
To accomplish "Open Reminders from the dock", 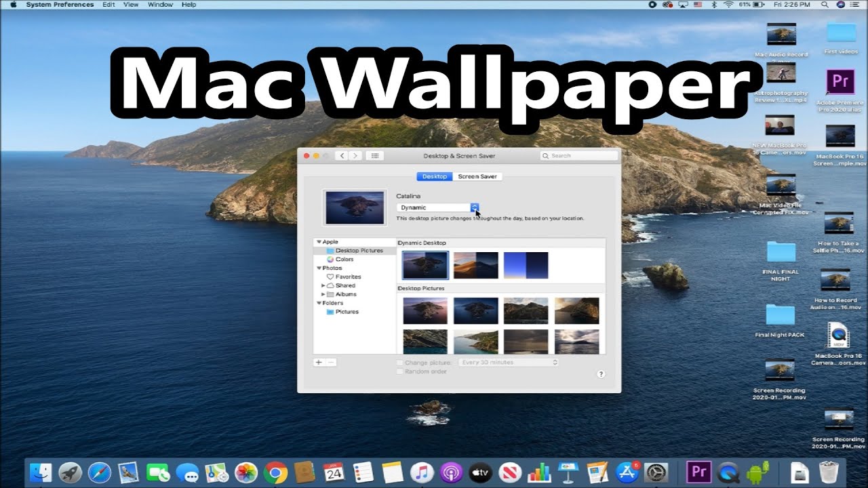I will pyautogui.click(x=363, y=472).
